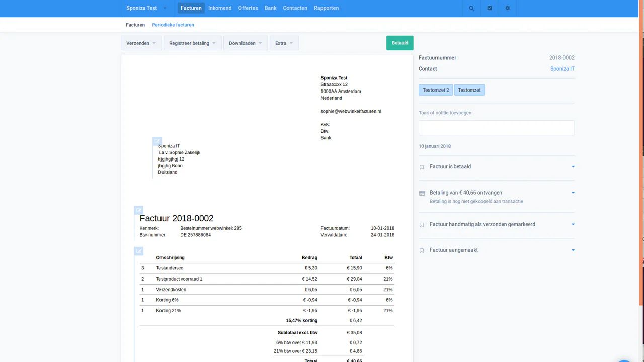The width and height of the screenshot is (644, 362).
Task: Click the Testomzet tag
Action: (x=469, y=90)
